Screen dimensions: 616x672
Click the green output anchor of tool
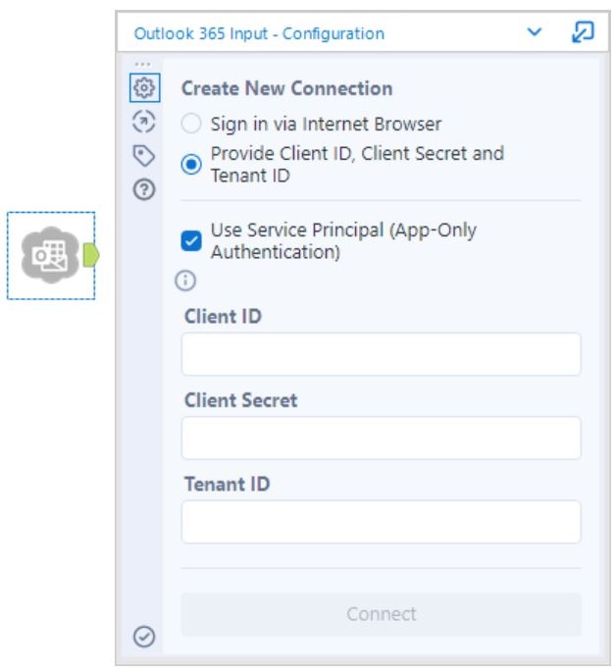point(91,255)
